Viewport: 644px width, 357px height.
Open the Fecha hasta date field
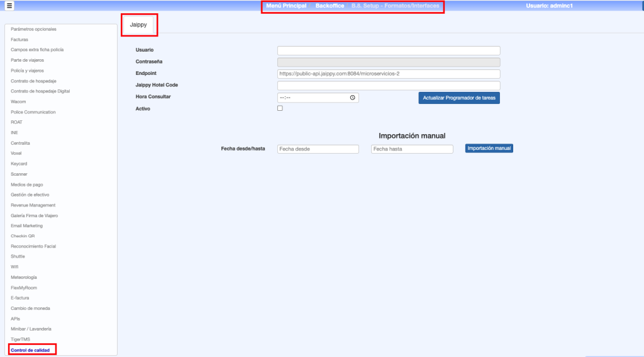click(x=412, y=149)
